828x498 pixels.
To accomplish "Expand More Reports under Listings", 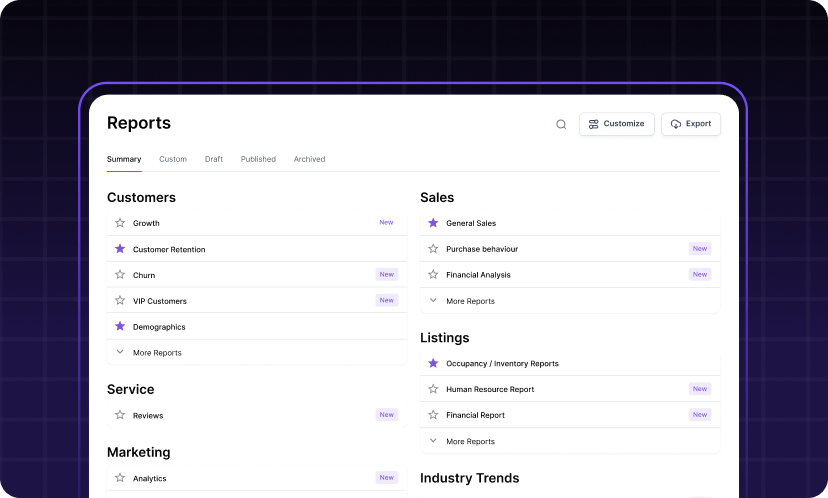I will 469,441.
